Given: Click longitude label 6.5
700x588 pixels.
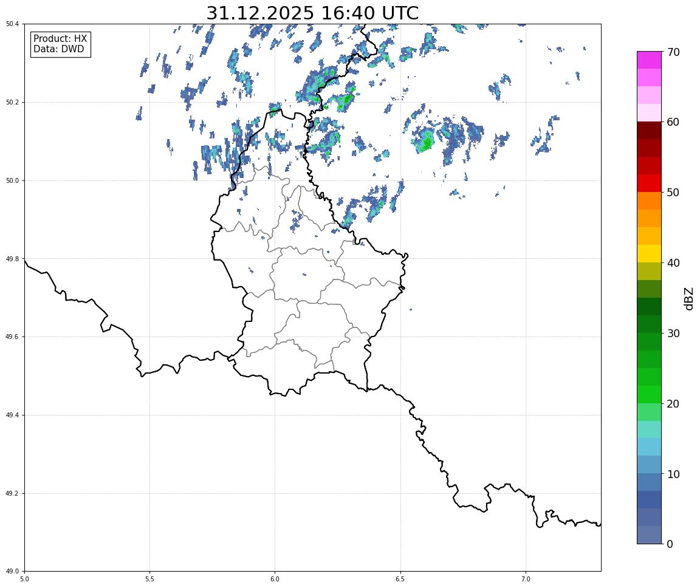Looking at the screenshot, I should pos(400,579).
